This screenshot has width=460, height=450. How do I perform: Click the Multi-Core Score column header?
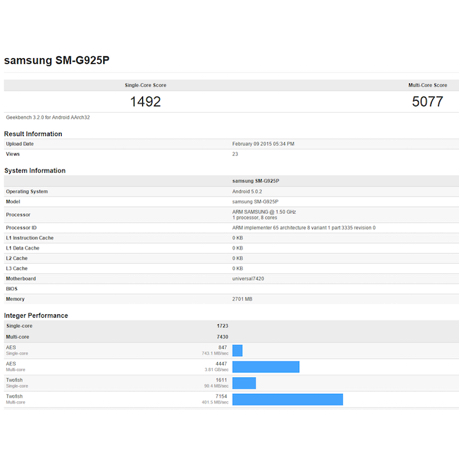pos(428,85)
